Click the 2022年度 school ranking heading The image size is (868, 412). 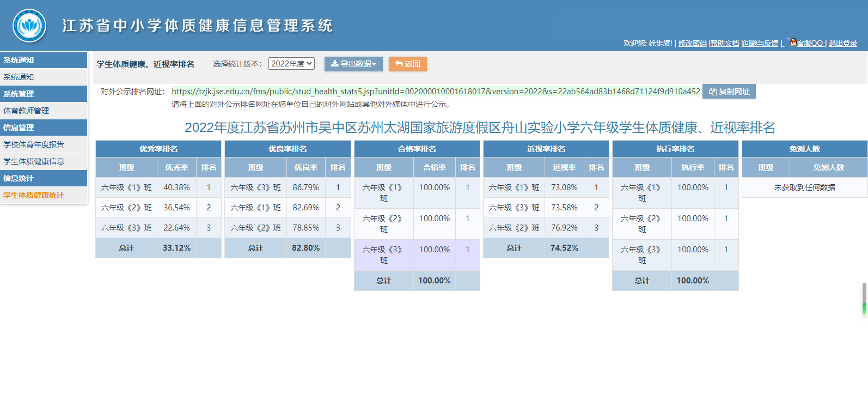(480, 128)
